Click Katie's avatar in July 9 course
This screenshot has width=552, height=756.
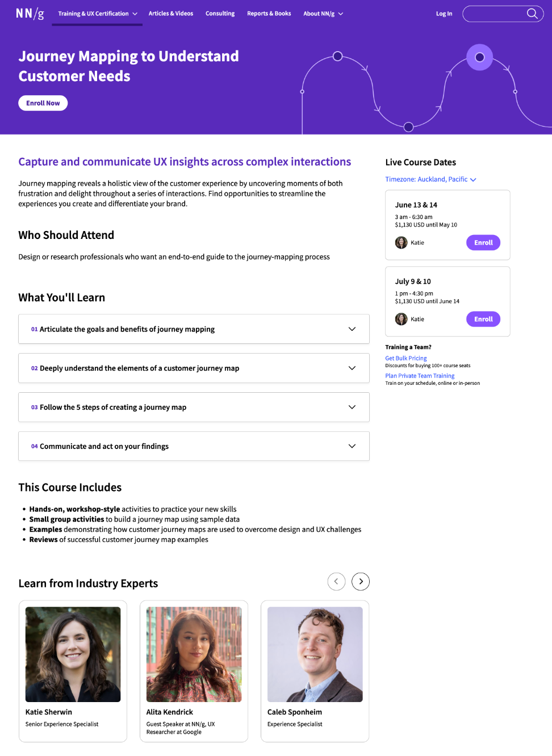click(x=402, y=319)
